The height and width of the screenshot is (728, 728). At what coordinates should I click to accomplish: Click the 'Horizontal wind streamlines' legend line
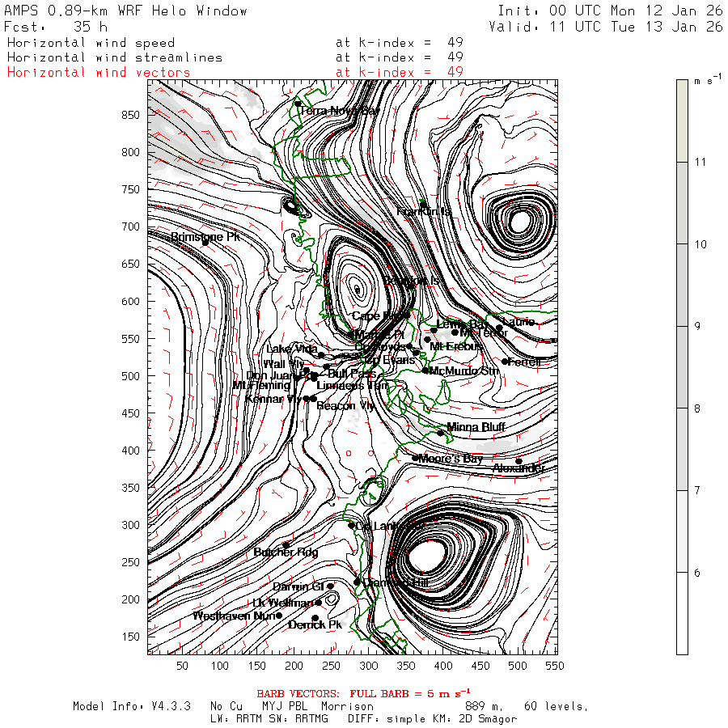(115, 57)
